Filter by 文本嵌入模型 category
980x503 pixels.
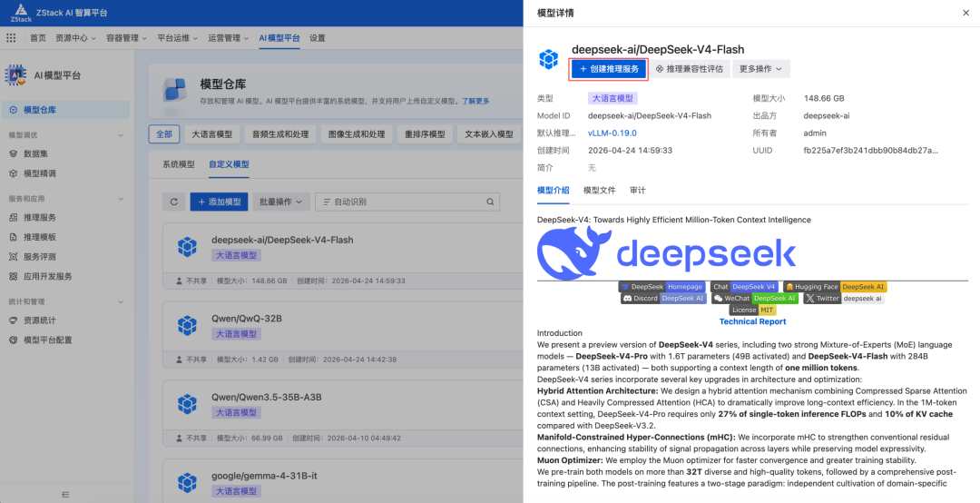pyautogui.click(x=489, y=133)
